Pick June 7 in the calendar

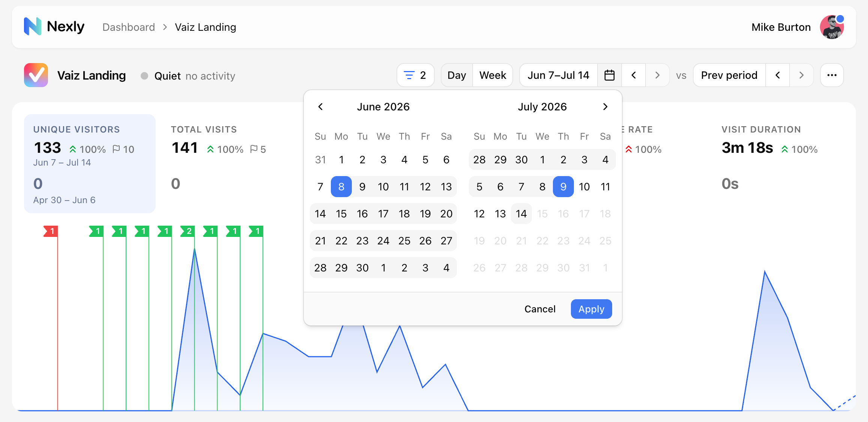[x=320, y=187]
